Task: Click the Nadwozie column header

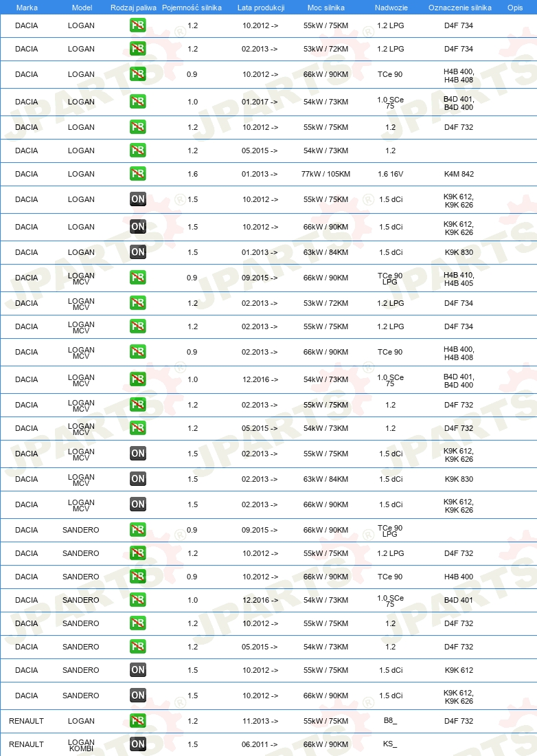Action: (x=391, y=8)
